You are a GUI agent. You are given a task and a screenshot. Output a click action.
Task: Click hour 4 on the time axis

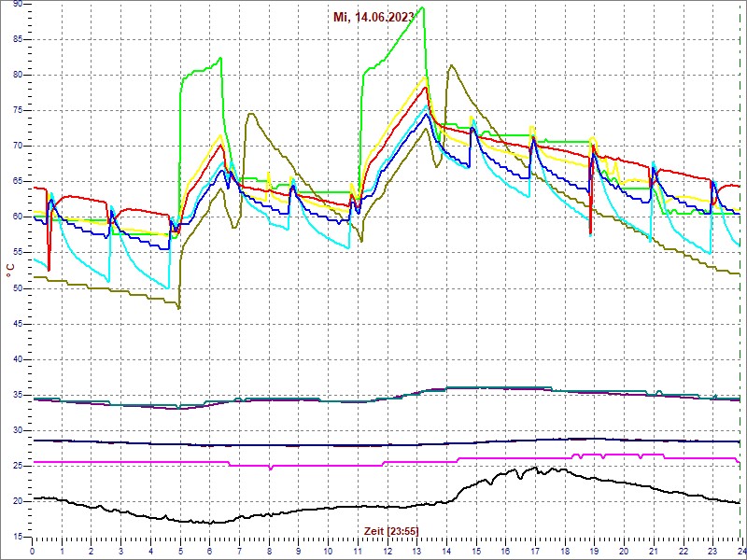[x=150, y=551]
